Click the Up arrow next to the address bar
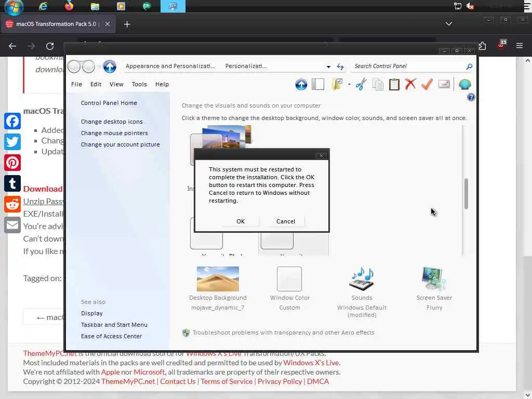This screenshot has height=399, width=532. click(110, 66)
